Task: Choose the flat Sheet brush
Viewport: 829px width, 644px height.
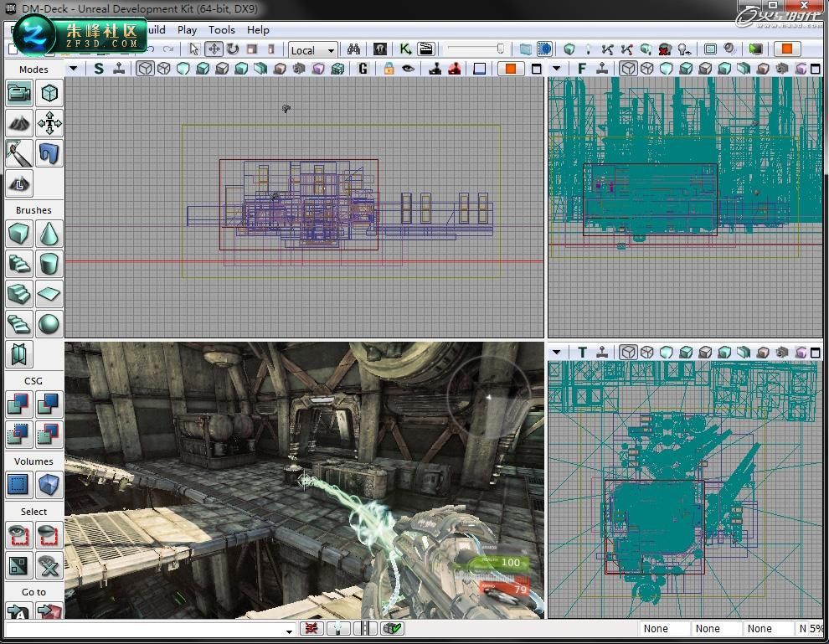Action: [x=49, y=294]
